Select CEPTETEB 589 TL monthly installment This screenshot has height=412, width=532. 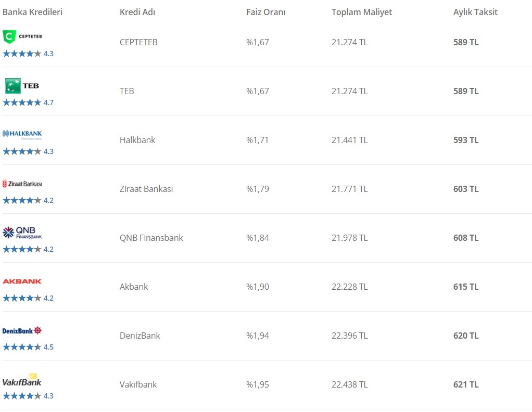point(466,42)
